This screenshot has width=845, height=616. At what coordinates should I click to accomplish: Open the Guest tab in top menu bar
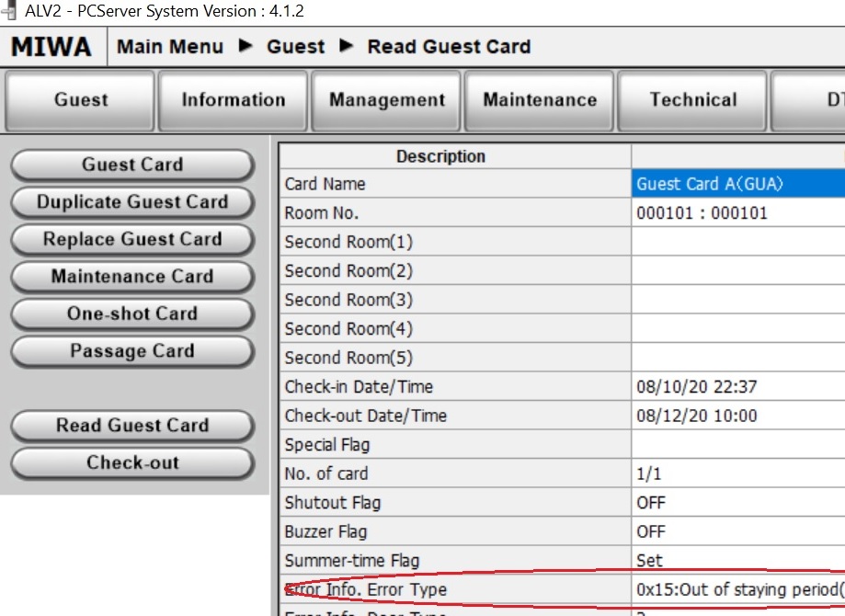81,101
